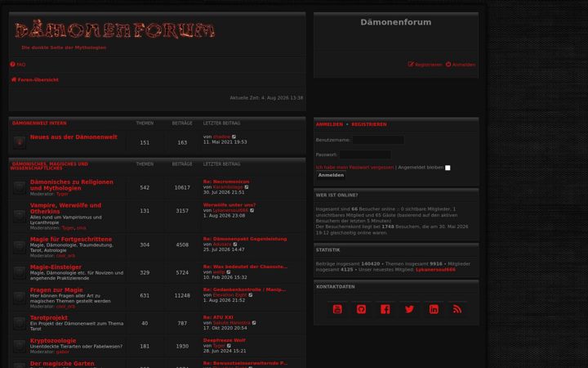Screen dimensions: 588x368
Task: Open author Salute Hanistra profile link
Action: [232, 323]
